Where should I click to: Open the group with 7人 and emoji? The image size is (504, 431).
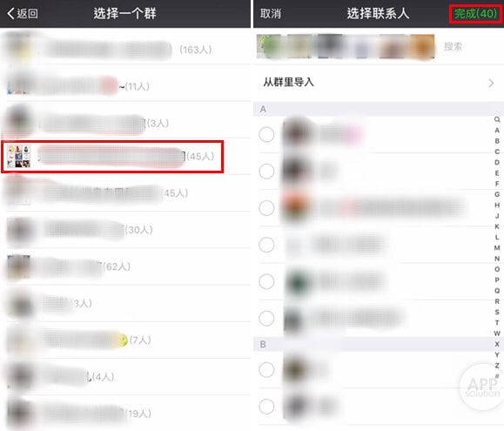pyautogui.click(x=125, y=340)
